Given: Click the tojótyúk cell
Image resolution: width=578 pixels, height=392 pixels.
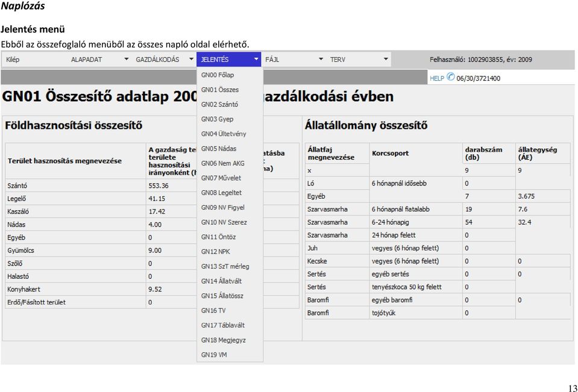Looking at the screenshot, I should [x=384, y=313].
